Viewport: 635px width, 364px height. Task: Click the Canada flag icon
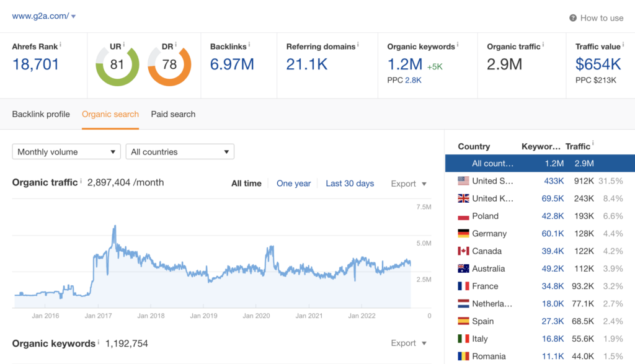463,251
